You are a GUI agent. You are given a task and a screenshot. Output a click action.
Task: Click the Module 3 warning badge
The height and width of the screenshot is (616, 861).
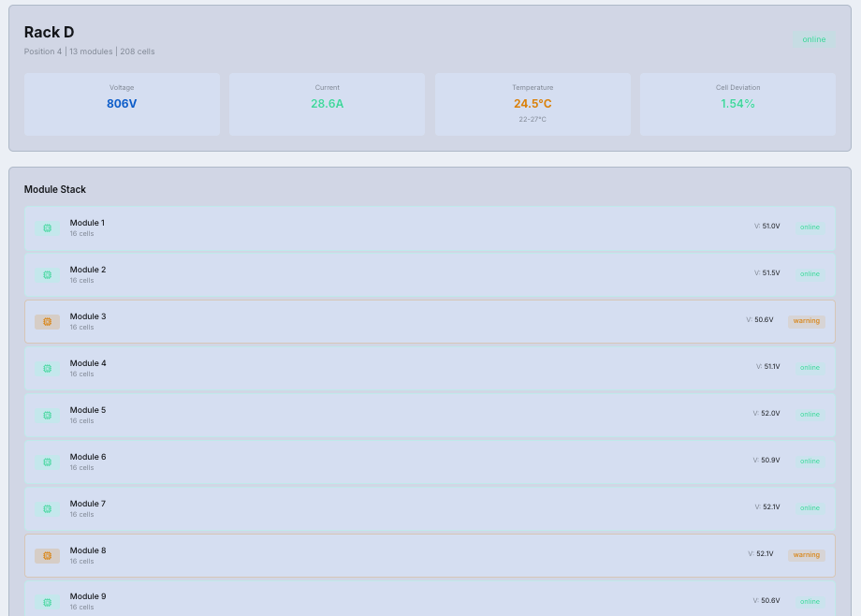click(x=806, y=321)
